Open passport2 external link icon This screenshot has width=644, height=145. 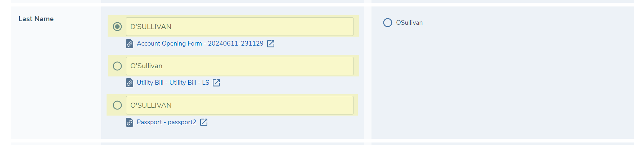(x=204, y=122)
